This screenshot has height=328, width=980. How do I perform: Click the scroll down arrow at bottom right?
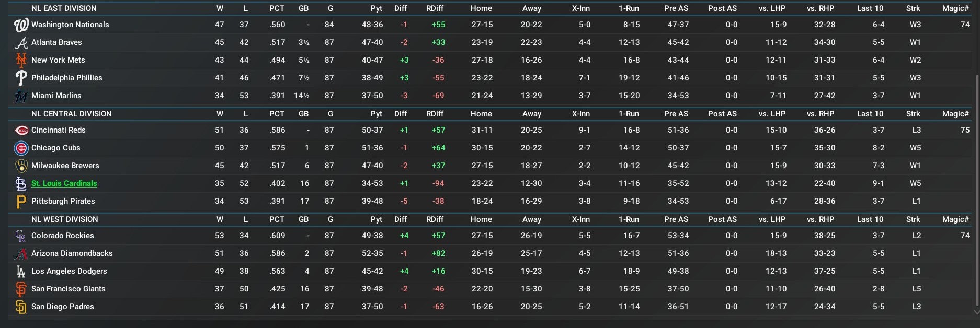tap(976, 312)
